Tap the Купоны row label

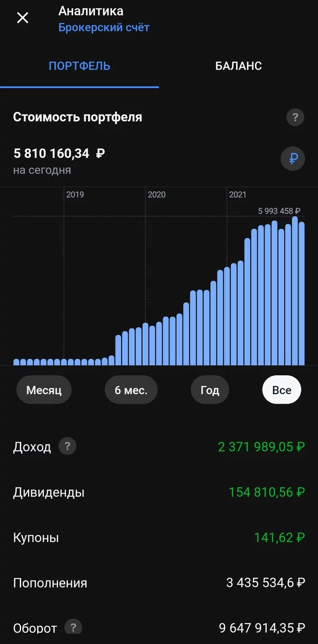tap(36, 538)
